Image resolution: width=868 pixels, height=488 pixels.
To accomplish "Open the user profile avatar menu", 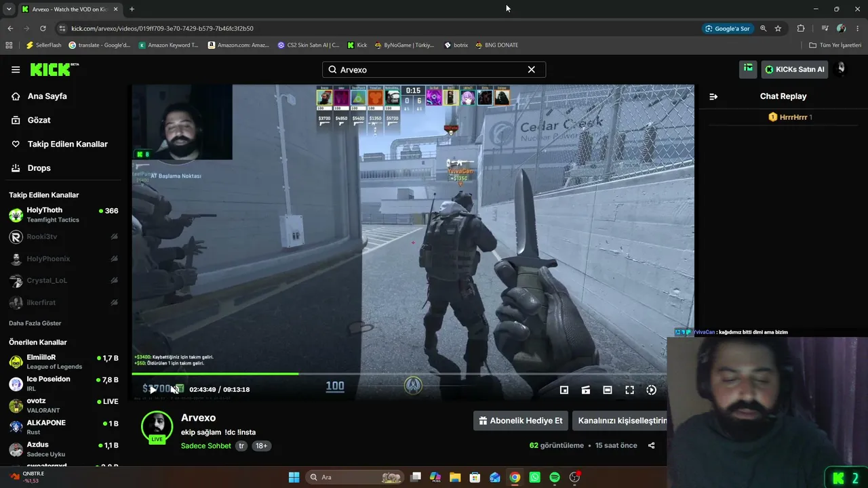I will tap(841, 69).
